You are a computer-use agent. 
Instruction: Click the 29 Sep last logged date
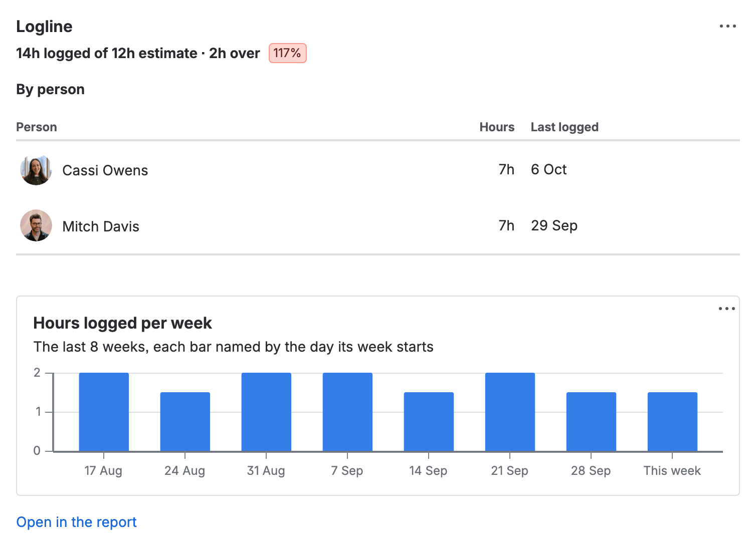[x=554, y=225]
